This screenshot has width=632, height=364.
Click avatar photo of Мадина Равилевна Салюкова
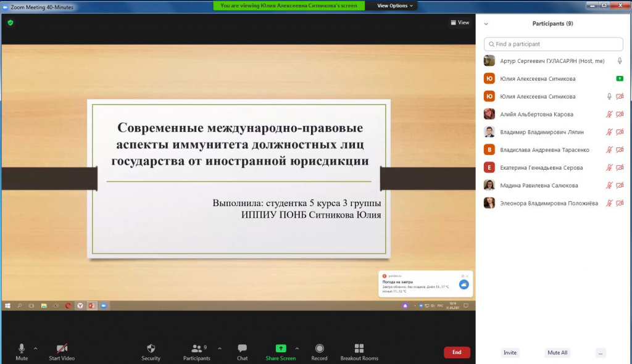click(489, 186)
